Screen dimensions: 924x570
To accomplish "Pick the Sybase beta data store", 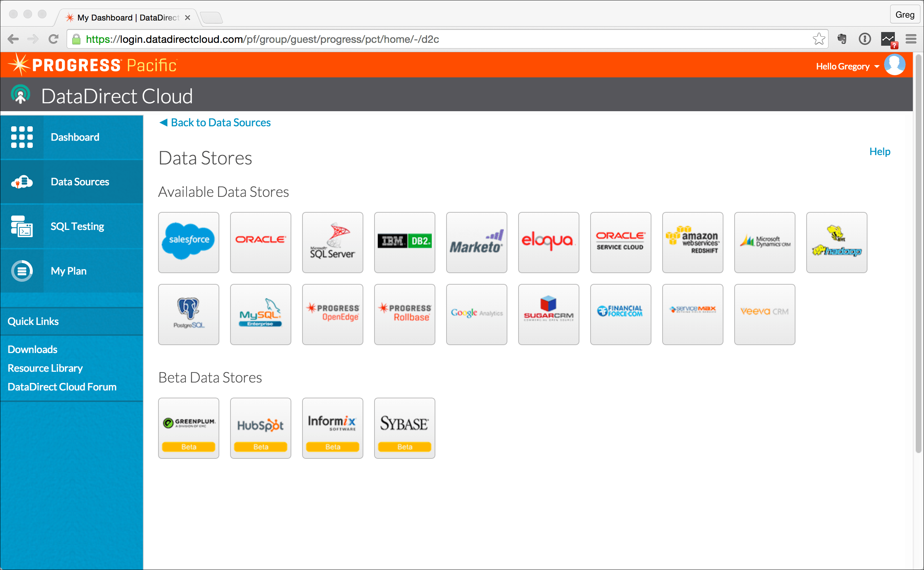I will (405, 428).
